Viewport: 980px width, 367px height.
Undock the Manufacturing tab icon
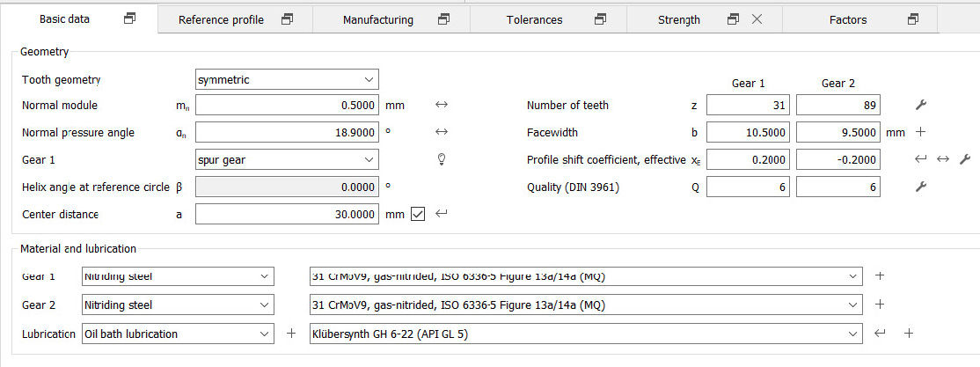click(x=443, y=19)
